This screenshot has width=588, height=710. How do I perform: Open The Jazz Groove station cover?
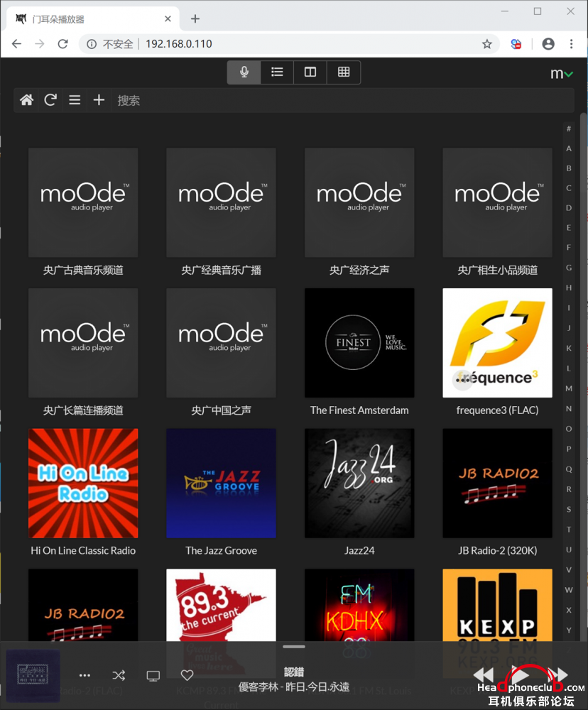[221, 483]
